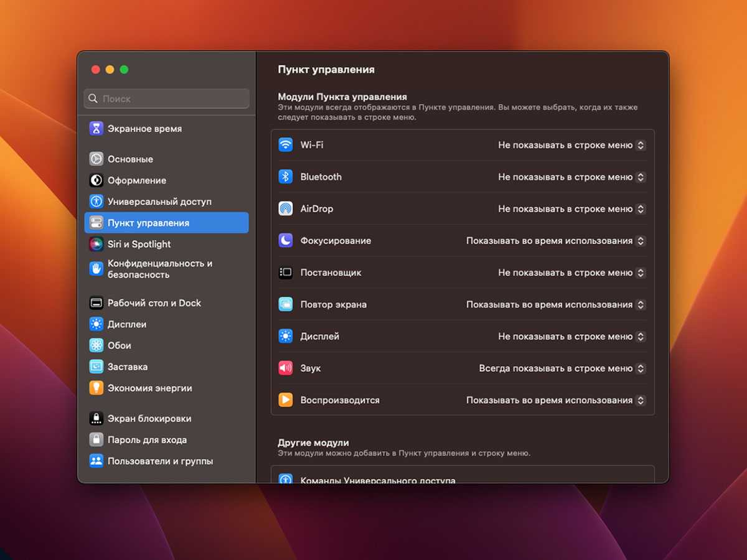Click the Звук speaker icon

285,368
